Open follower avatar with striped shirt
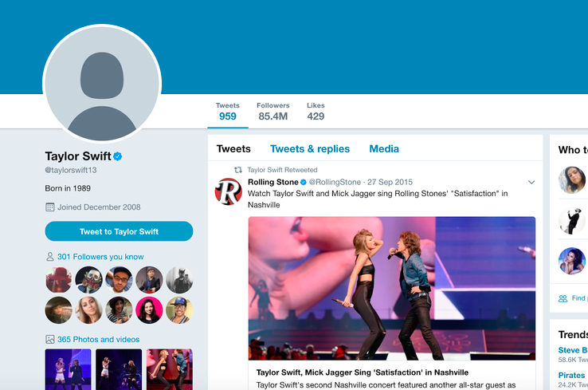Viewport: 588px width, 390px height. 119,310
